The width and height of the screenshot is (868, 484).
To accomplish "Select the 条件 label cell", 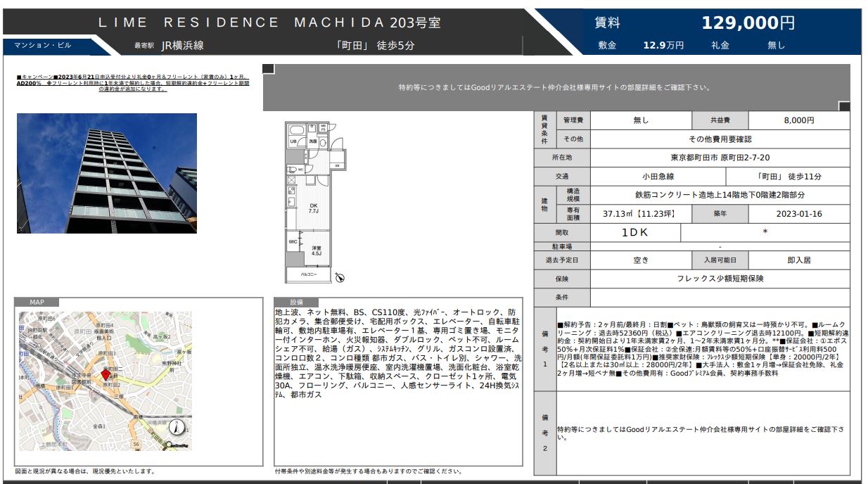I will [561, 298].
